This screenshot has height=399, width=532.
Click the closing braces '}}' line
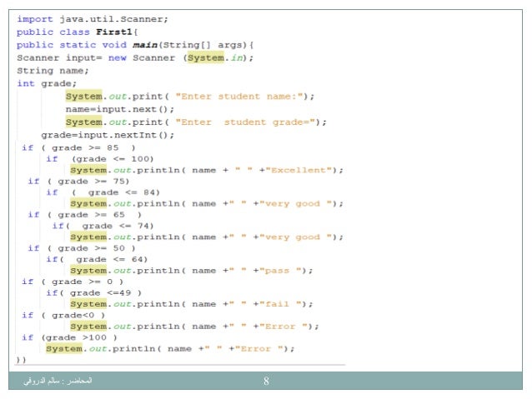pos(21,360)
